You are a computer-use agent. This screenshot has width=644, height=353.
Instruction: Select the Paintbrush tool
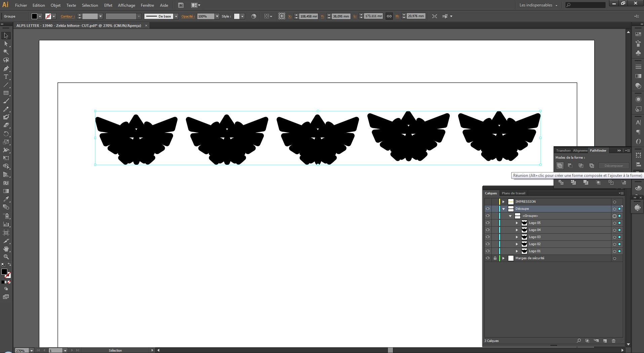tap(6, 101)
